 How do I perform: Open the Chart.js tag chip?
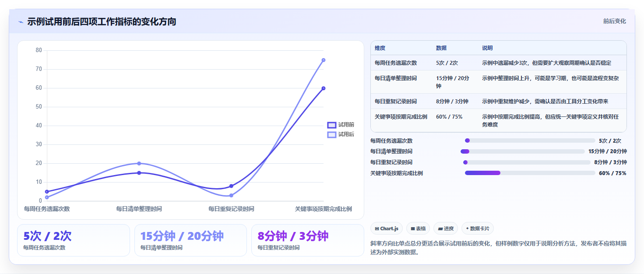(x=387, y=228)
